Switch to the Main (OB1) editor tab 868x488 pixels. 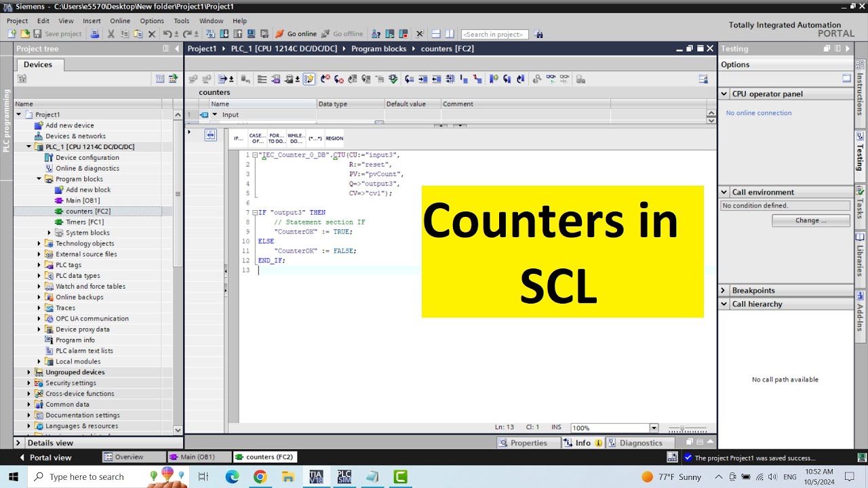pos(198,457)
